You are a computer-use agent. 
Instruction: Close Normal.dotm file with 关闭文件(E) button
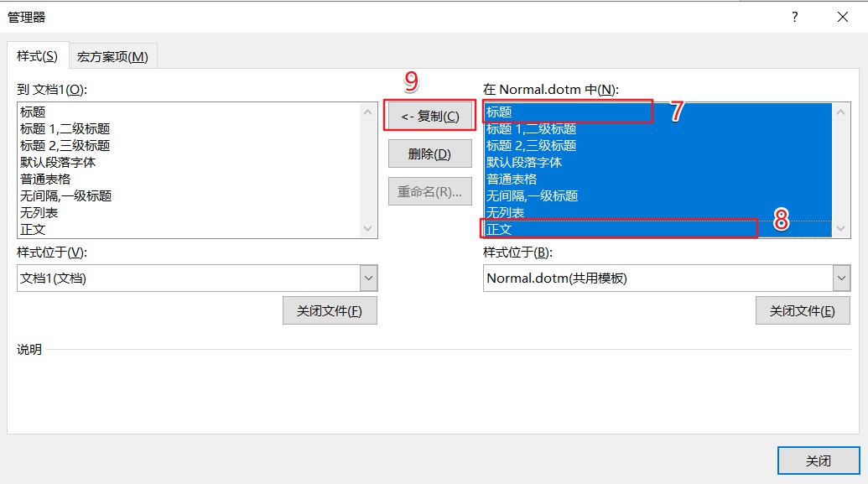coord(803,310)
